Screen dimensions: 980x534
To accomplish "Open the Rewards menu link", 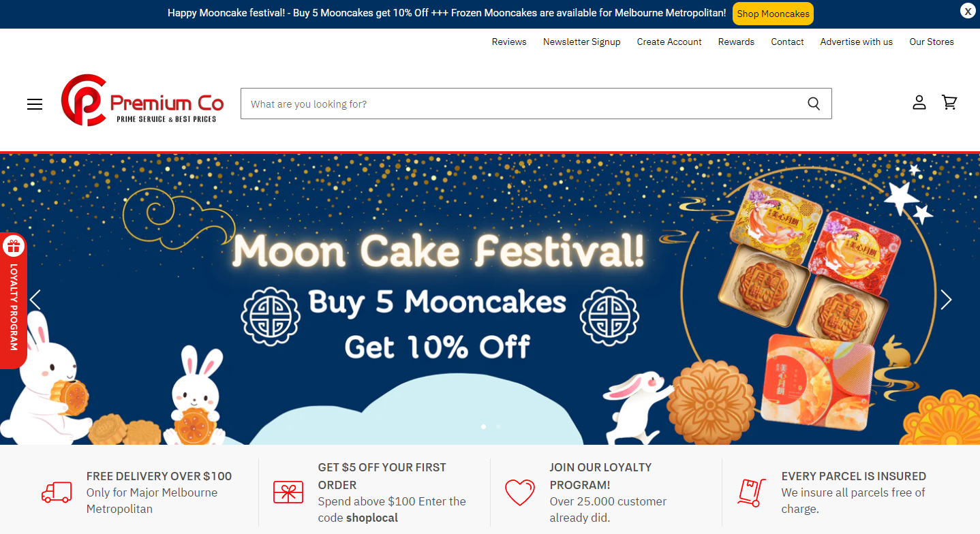I will [736, 42].
